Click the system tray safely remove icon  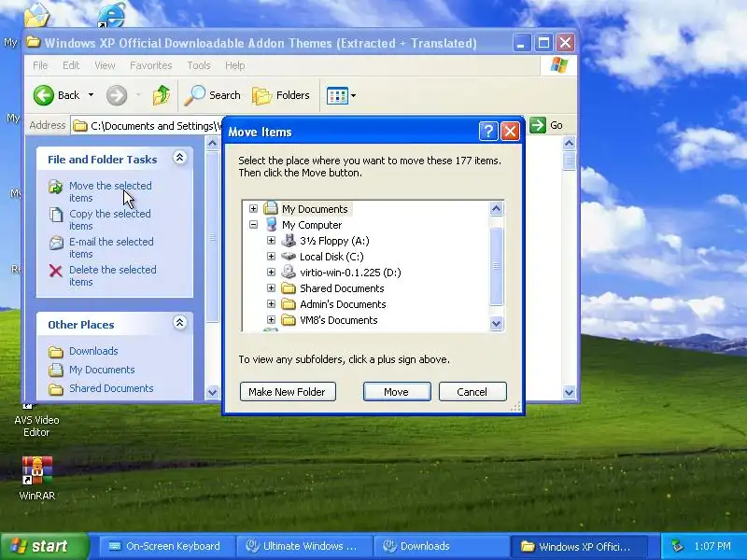pyautogui.click(x=677, y=546)
